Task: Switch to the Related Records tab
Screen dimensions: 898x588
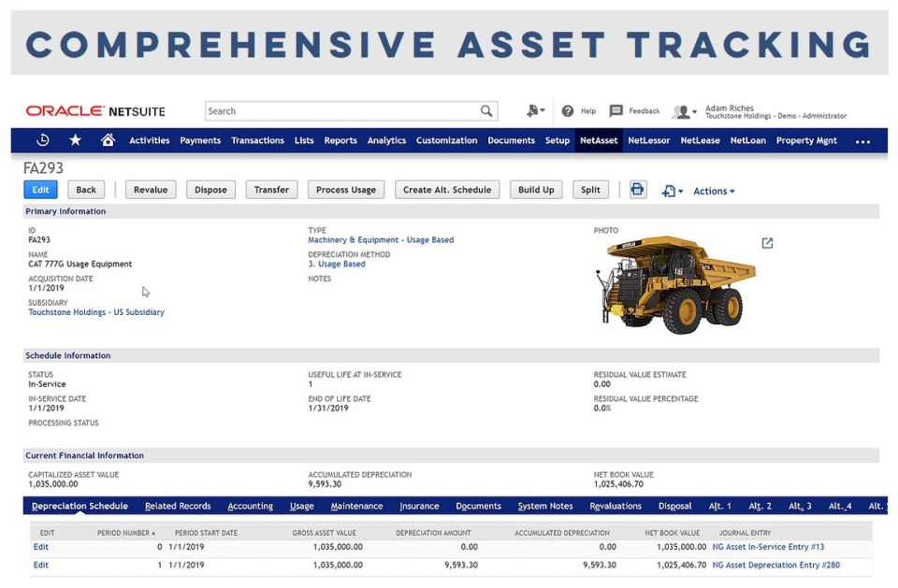Action: 178,506
